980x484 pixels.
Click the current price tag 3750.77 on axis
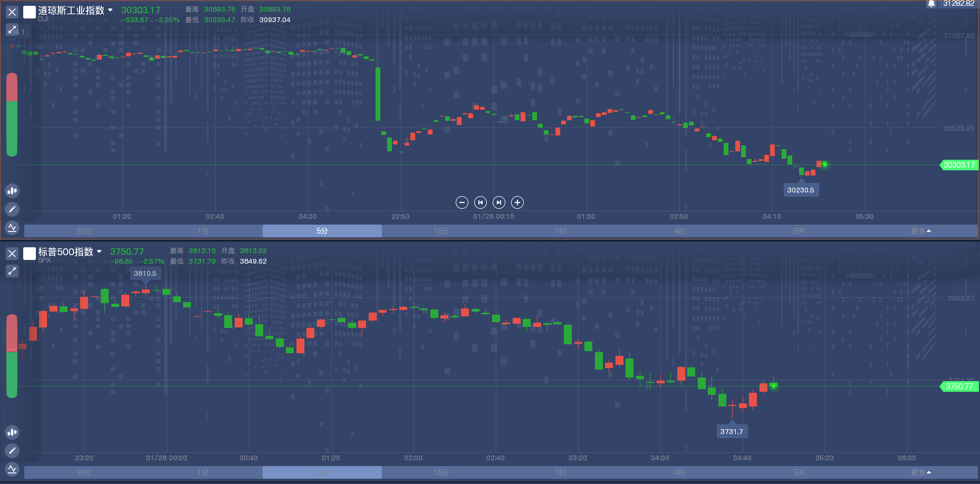click(x=959, y=386)
